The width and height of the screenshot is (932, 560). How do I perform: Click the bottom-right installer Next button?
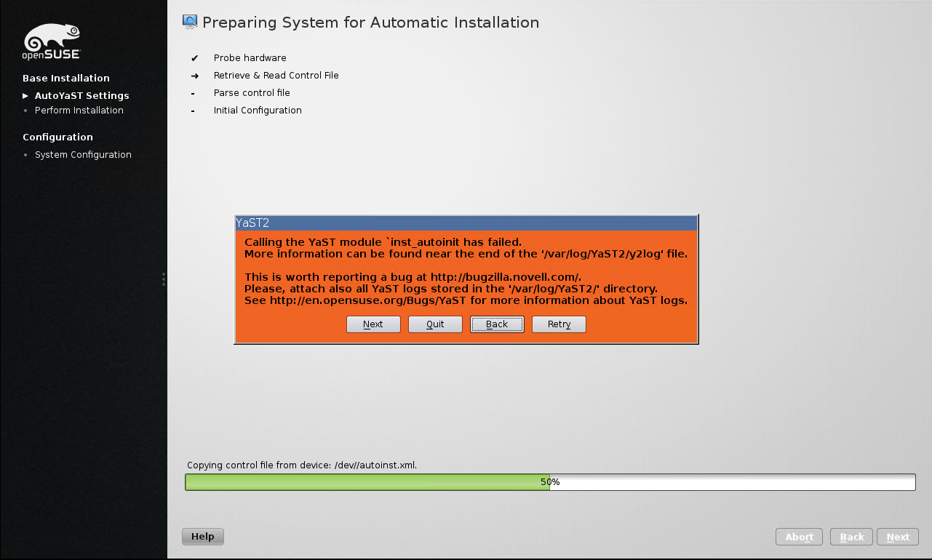pos(898,537)
